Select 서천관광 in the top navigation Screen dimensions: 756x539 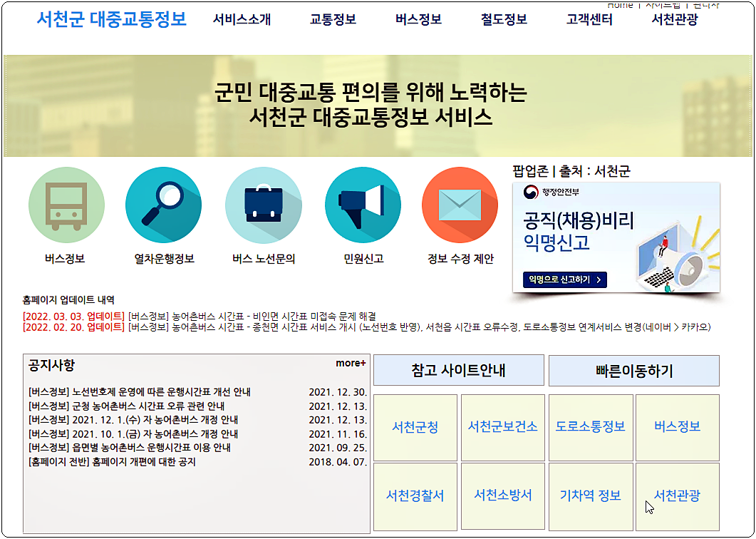click(675, 20)
